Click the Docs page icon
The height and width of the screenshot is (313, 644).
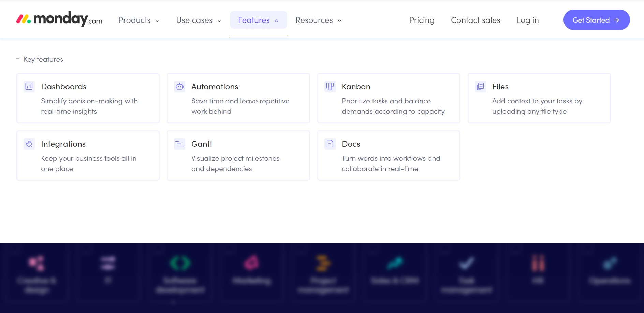[330, 144]
